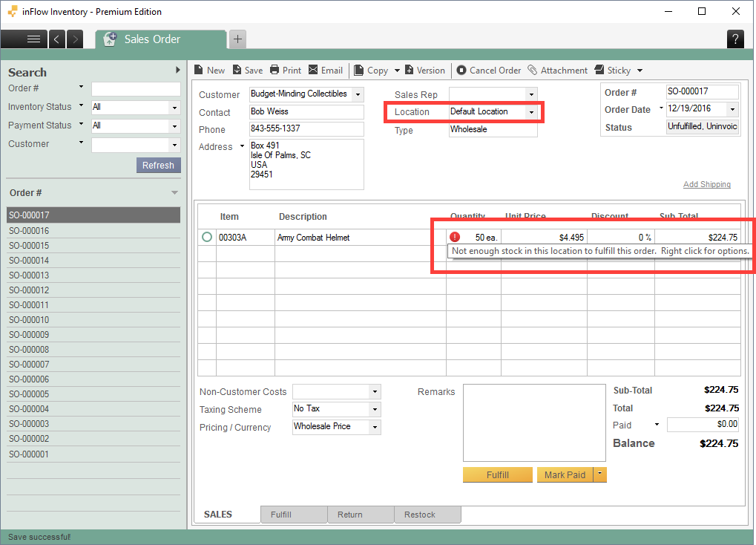The image size is (756, 545).
Task: Click the Army Combat Helmet description cell
Action: coord(360,238)
